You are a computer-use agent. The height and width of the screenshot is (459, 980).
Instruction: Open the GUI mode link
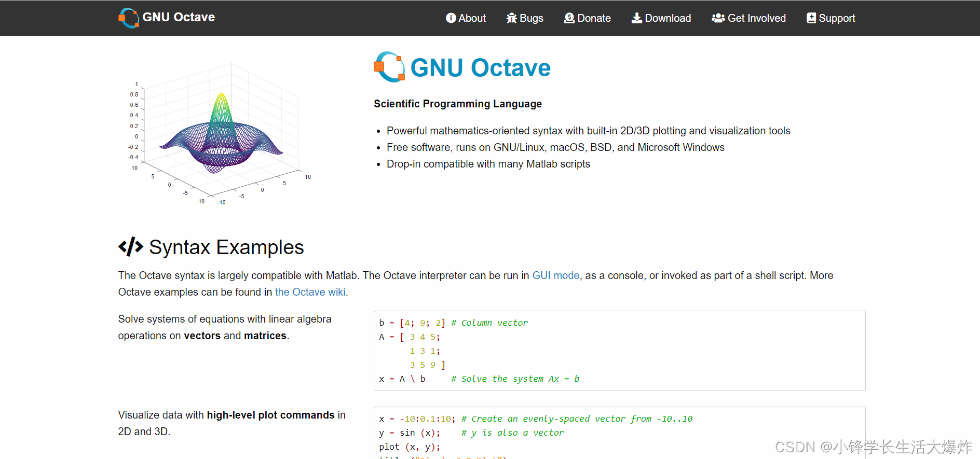[x=555, y=275]
